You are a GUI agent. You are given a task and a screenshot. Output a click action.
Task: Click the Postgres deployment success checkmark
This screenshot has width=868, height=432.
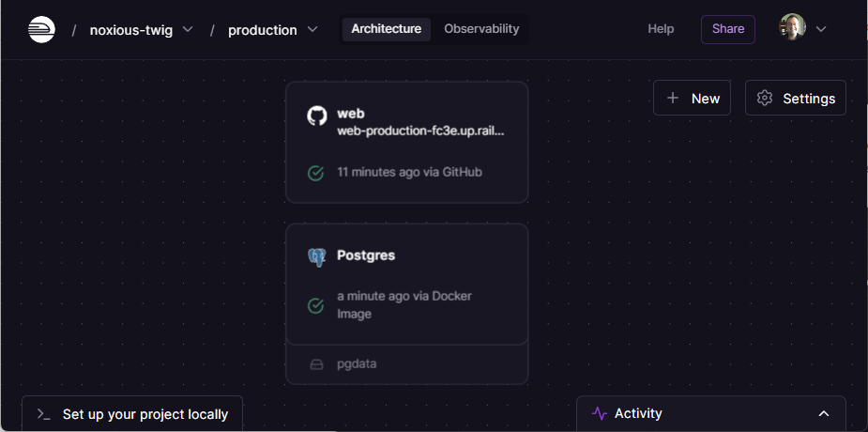click(x=316, y=305)
